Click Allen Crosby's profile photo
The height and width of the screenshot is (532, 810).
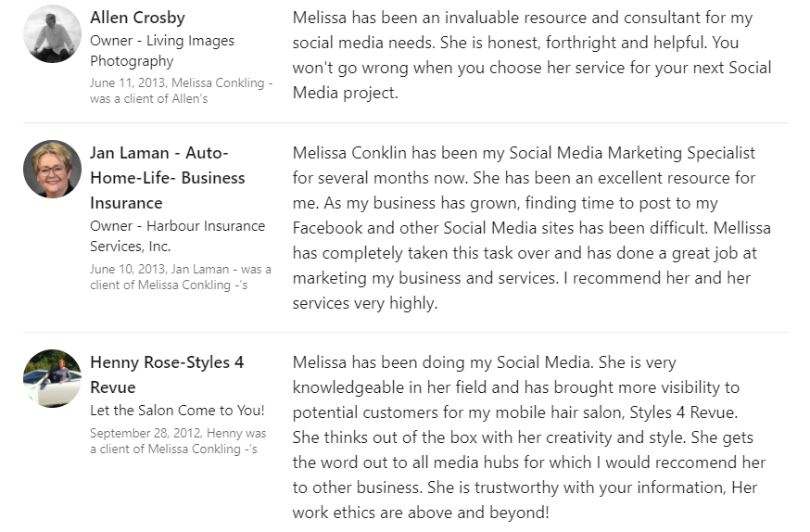coord(52,34)
